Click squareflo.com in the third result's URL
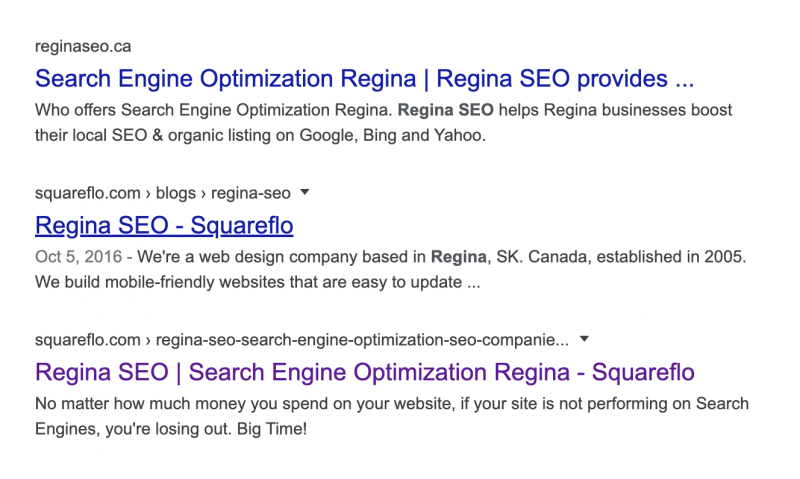800x479 pixels. (x=88, y=340)
